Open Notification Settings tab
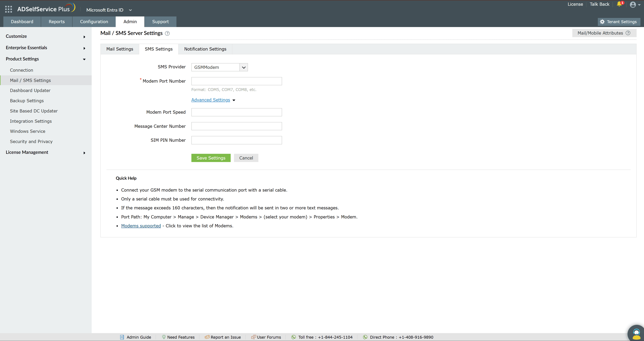Image resolution: width=644 pixels, height=341 pixels. click(x=205, y=49)
